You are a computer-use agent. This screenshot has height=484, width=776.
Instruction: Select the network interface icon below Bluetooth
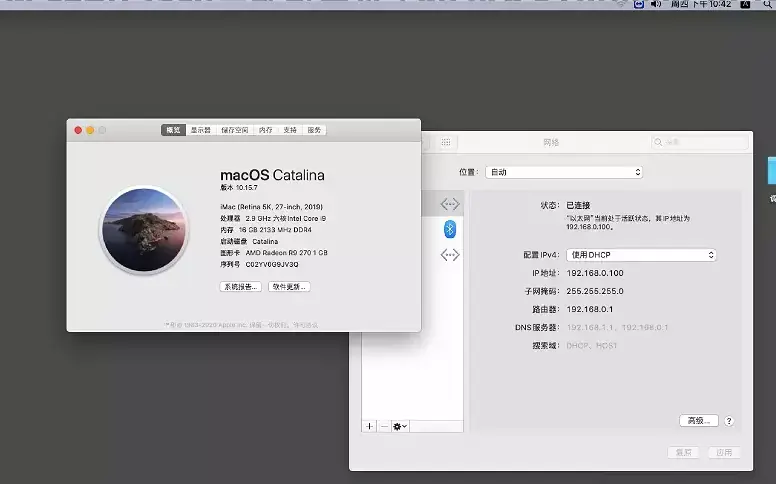(450, 255)
